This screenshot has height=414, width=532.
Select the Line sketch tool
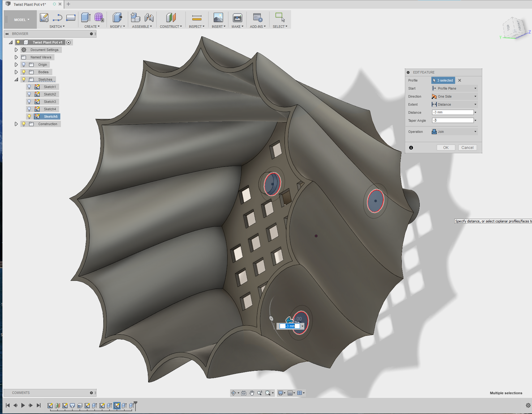point(58,18)
